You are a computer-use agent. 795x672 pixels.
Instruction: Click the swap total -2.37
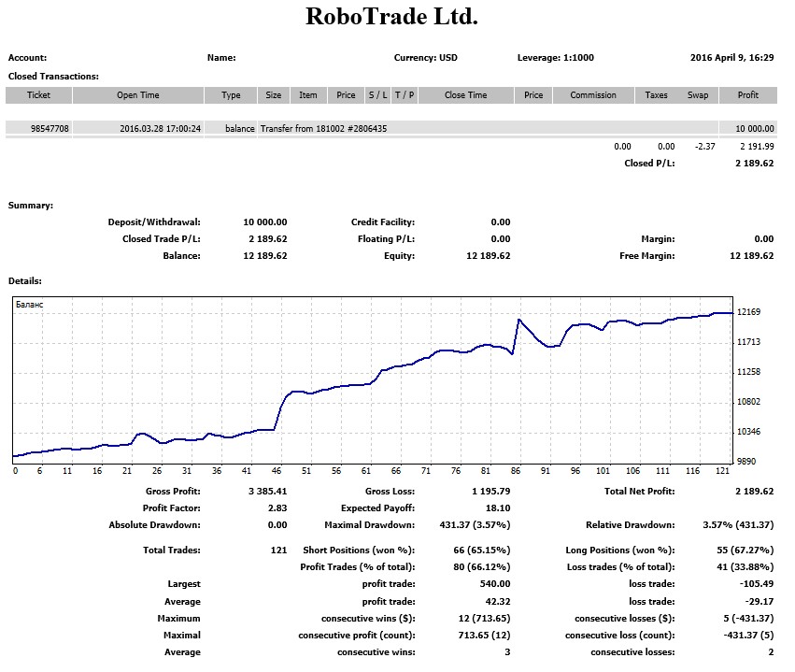[x=704, y=147]
